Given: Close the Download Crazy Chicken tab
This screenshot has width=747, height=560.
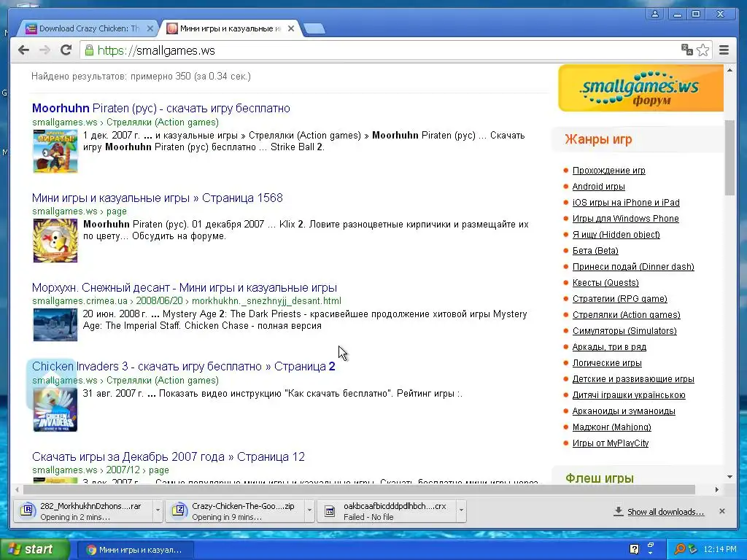Looking at the screenshot, I should coord(150,28).
